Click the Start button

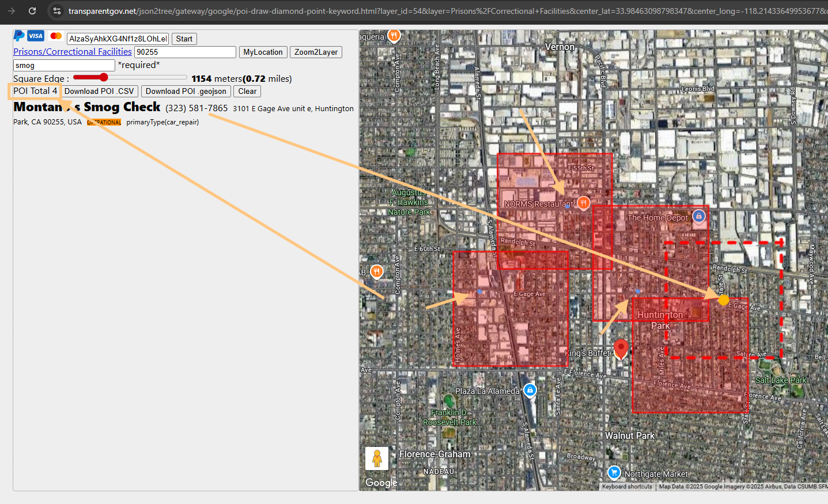(184, 39)
